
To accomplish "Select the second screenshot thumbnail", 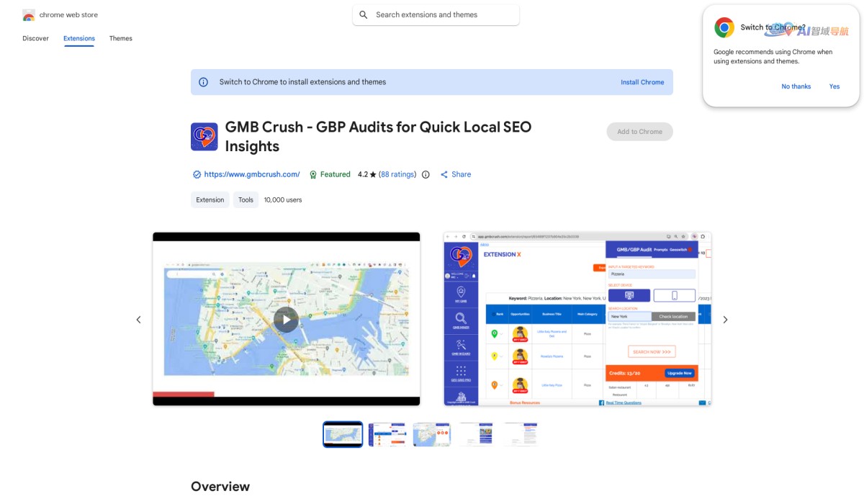I will [387, 433].
